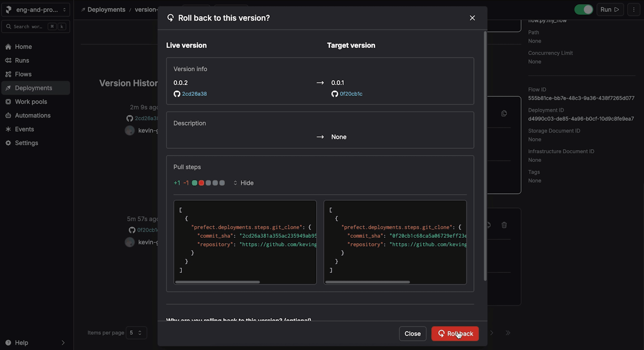Screen dimensions: 644x350
Task: Click the red Rollback button
Action: (455, 334)
